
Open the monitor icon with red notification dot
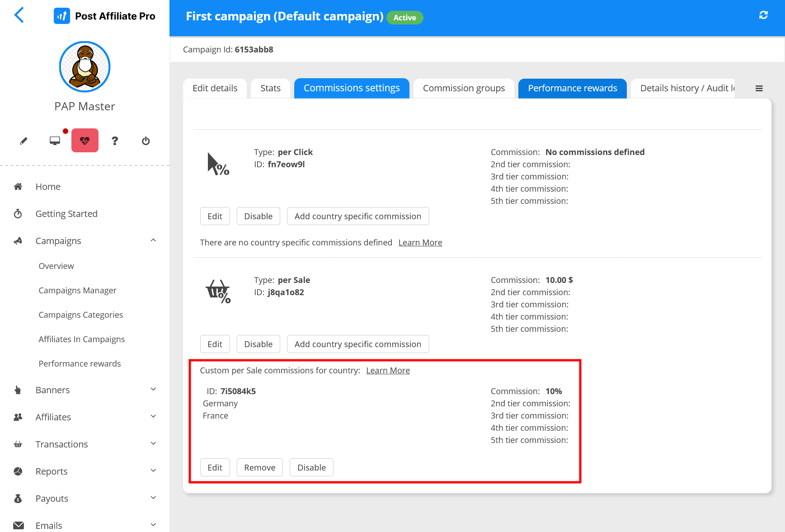(55, 141)
